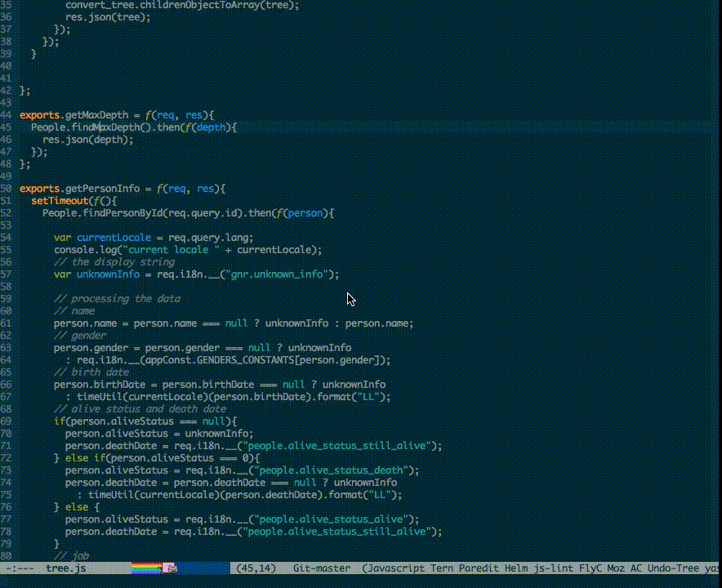Click the Moz minor mode indicator

(616, 568)
